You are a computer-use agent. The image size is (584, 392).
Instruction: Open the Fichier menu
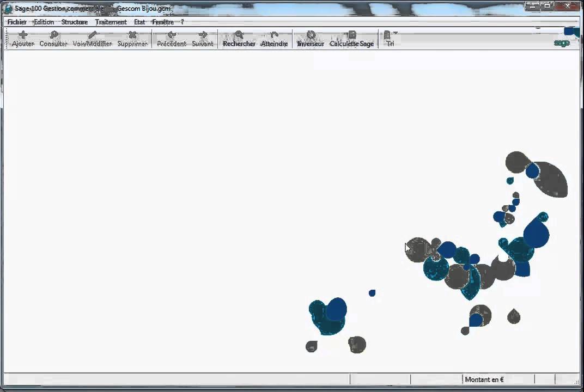point(17,22)
